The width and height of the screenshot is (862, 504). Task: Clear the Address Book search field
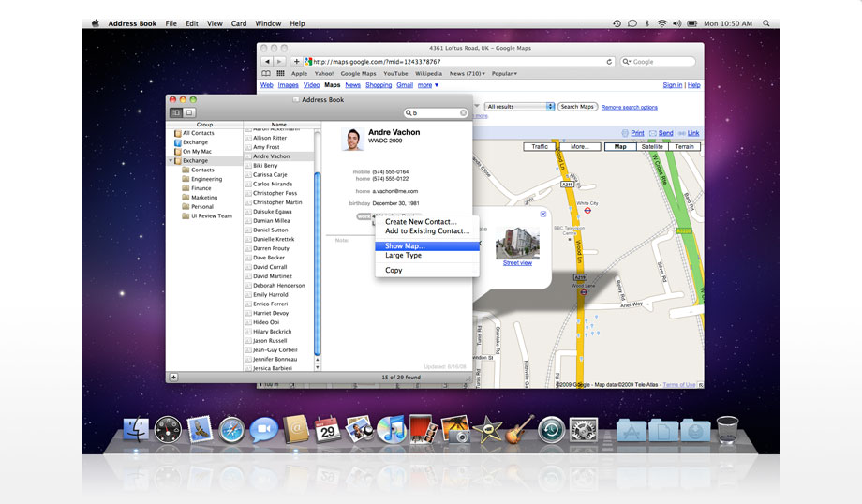click(464, 112)
